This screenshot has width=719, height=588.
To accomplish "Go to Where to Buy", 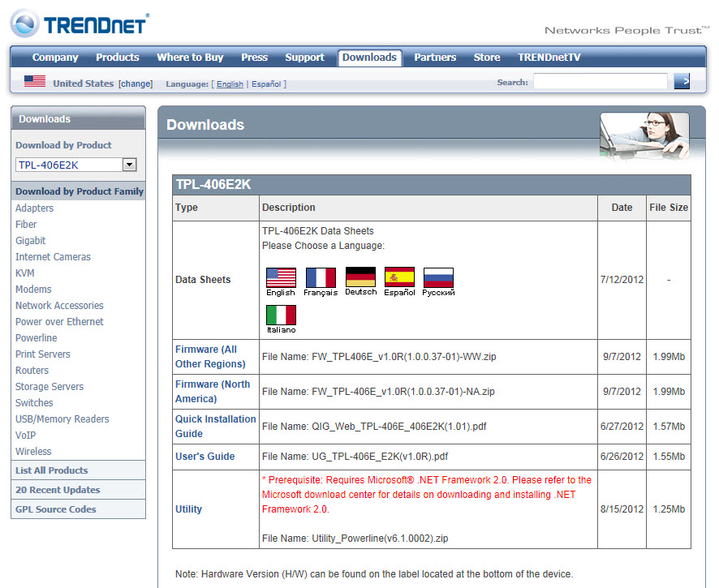I will (190, 58).
